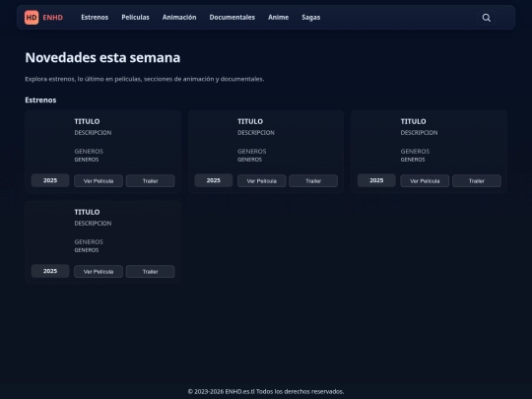
Task: Click TITULO on the first card
Action: tap(88, 121)
